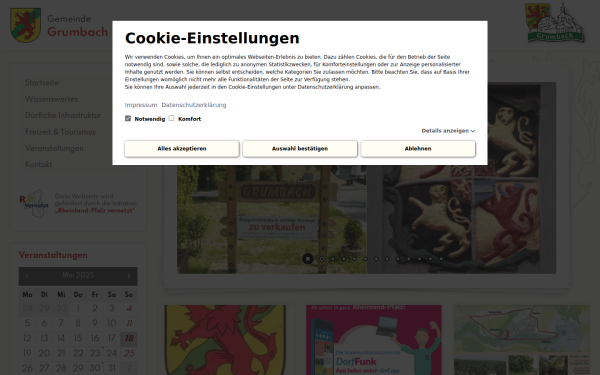Screen dimensions: 600x375
Task: Open the Impressum link
Action: point(141,105)
